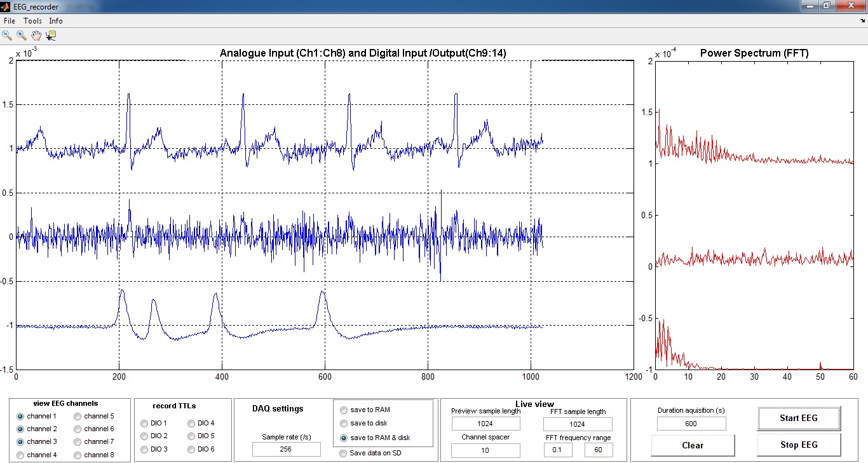Click the Duration aquisition field showing 600
Image resolution: width=868 pixels, height=463 pixels.
[x=691, y=424]
